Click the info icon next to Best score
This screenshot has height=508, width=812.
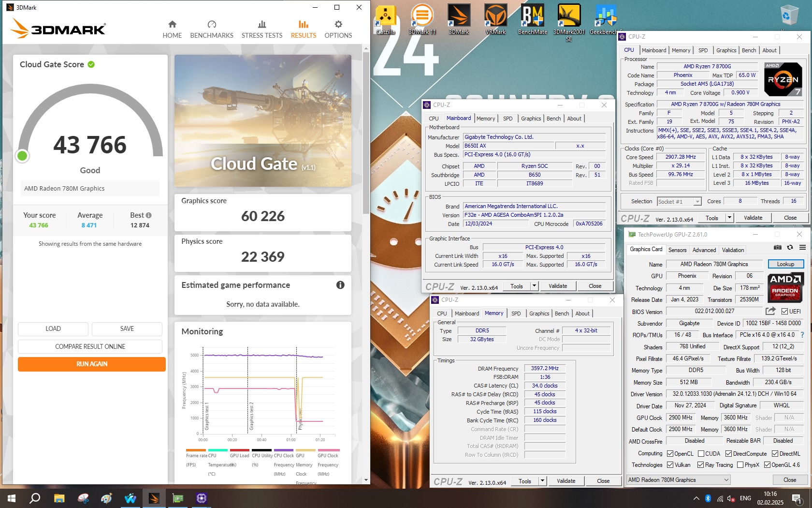pyautogui.click(x=148, y=215)
